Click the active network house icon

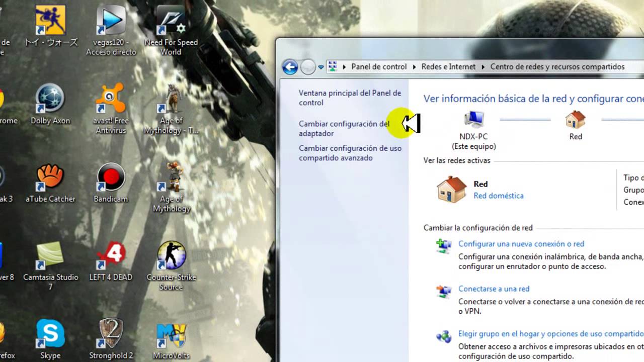pos(451,190)
